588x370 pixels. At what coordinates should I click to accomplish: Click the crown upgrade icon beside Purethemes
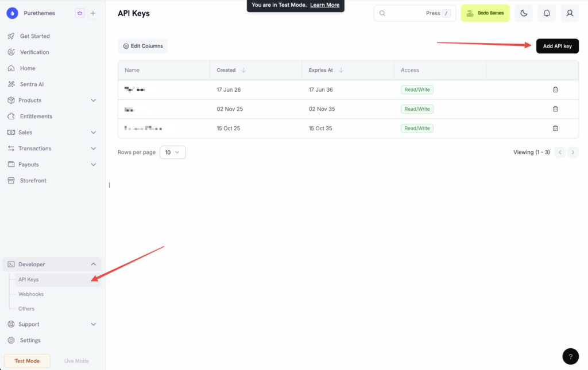click(79, 13)
